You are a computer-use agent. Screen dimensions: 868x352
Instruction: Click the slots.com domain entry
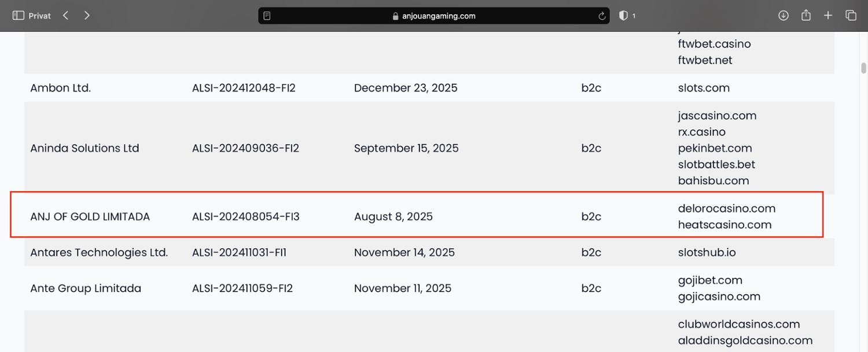coord(704,88)
